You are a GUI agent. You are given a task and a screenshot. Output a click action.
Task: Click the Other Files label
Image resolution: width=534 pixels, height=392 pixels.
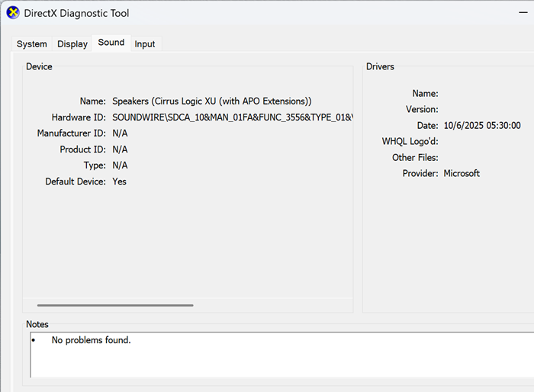(x=415, y=158)
